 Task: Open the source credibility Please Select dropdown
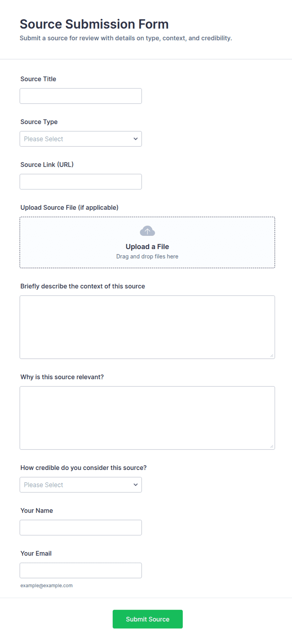(81, 485)
